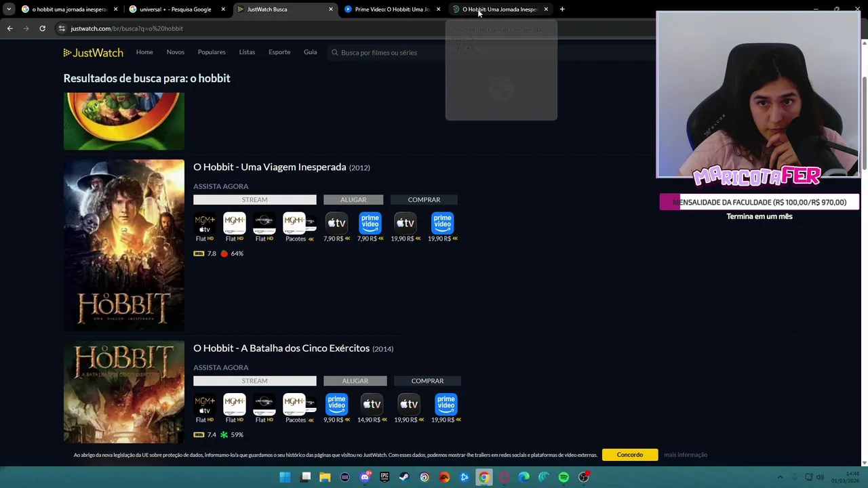Open the tab search dropdown arrow
Screen dimensions: 868x488
pos(9,9)
